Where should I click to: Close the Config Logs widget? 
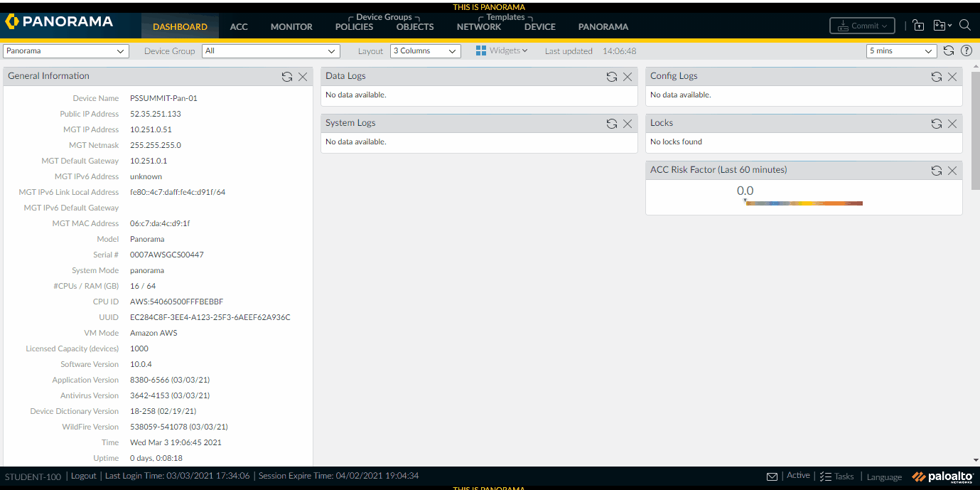[x=952, y=77]
